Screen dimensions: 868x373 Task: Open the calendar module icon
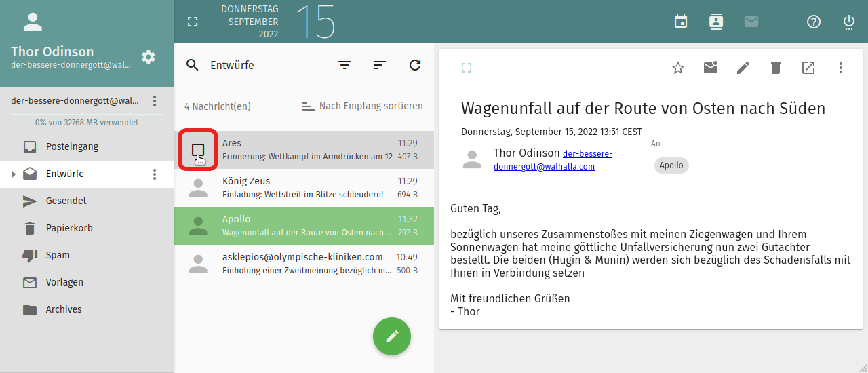click(x=681, y=22)
